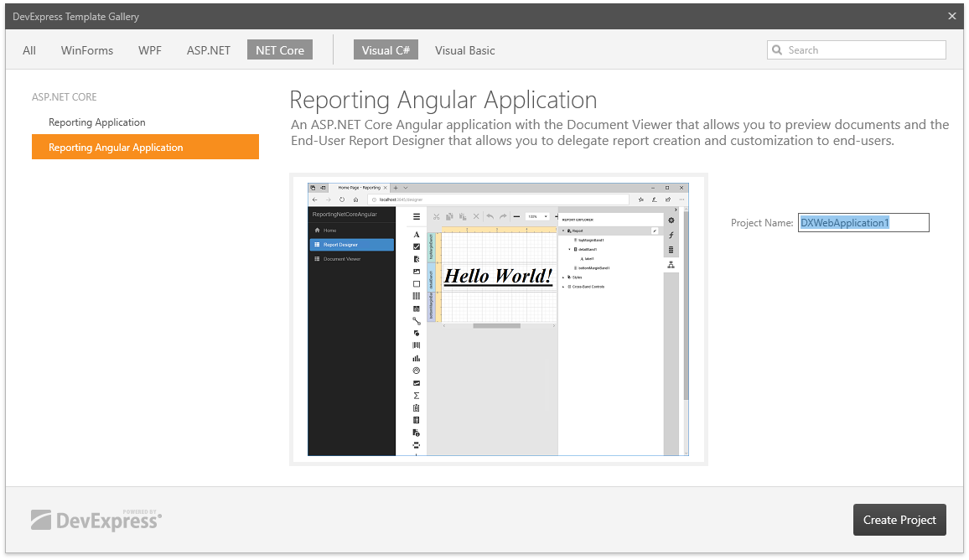Click the horizontal scrollbar in the designer preview
Viewport: 969px width, 560px height.
tap(496, 325)
